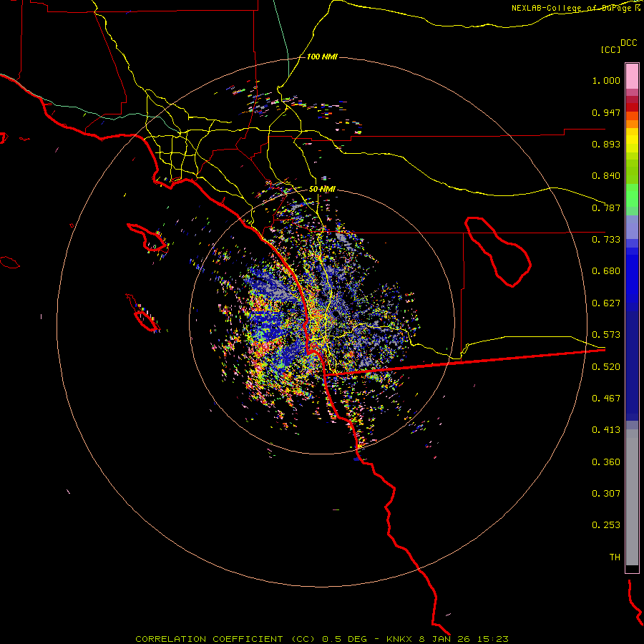
Task: Click the DCC label above the legend
Action: pyautogui.click(x=628, y=43)
